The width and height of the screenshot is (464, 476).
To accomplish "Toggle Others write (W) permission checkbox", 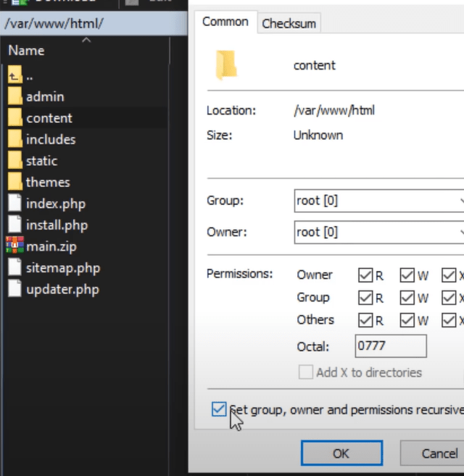I will point(407,320).
